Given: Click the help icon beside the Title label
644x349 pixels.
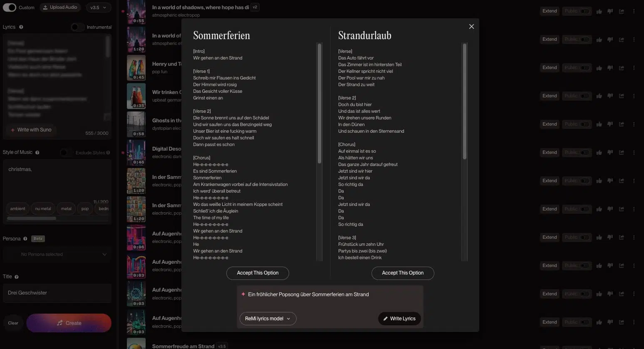Looking at the screenshot, I should 16,276.
